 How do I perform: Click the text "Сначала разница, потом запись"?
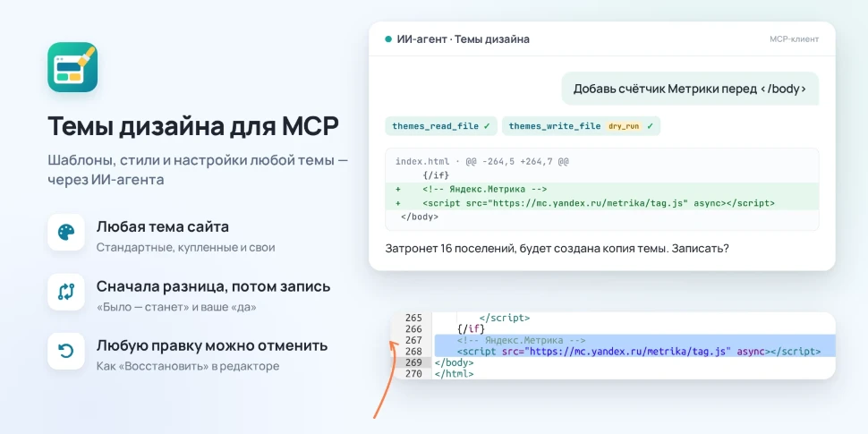coord(213,286)
